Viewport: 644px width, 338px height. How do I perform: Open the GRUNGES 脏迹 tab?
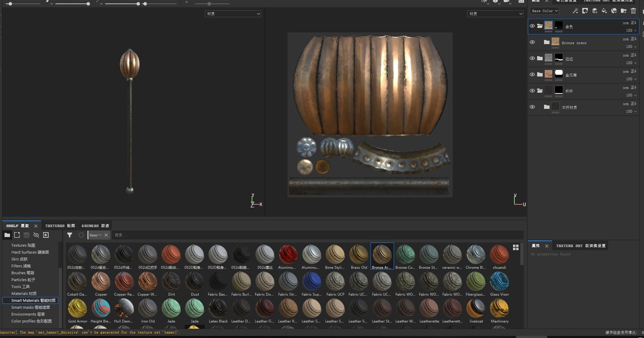click(95, 226)
